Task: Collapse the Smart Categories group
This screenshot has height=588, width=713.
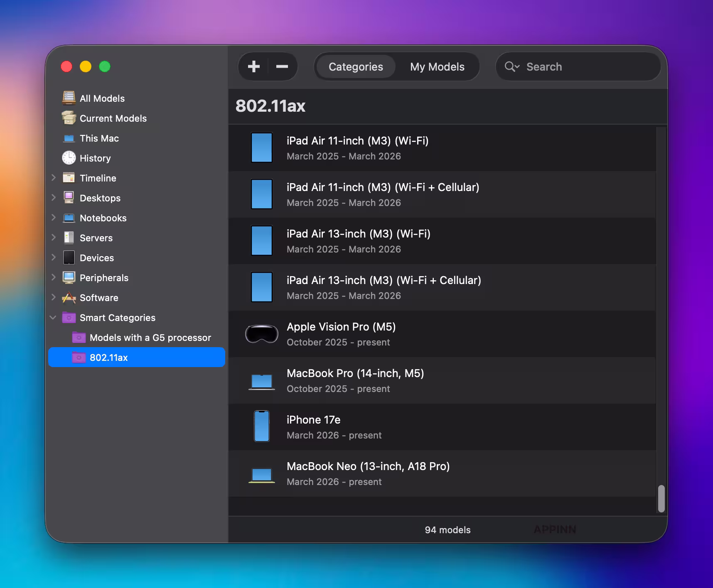Action: (53, 318)
